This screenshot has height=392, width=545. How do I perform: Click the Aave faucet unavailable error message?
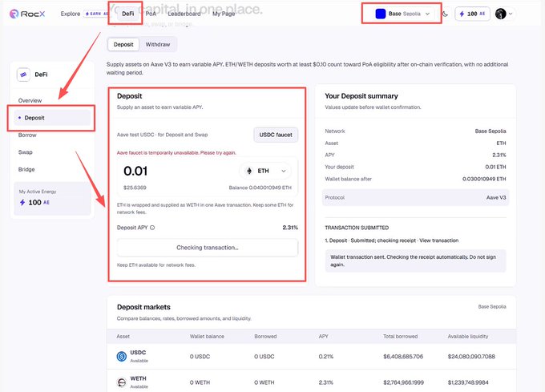(x=176, y=153)
